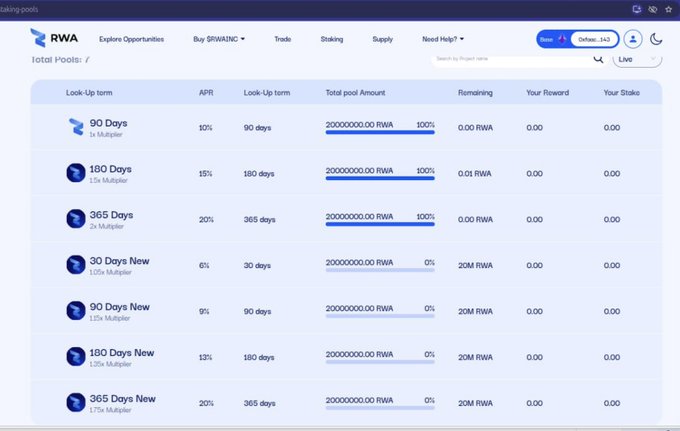Open the user profile icon
The width and height of the screenshot is (680, 431).
(x=633, y=39)
